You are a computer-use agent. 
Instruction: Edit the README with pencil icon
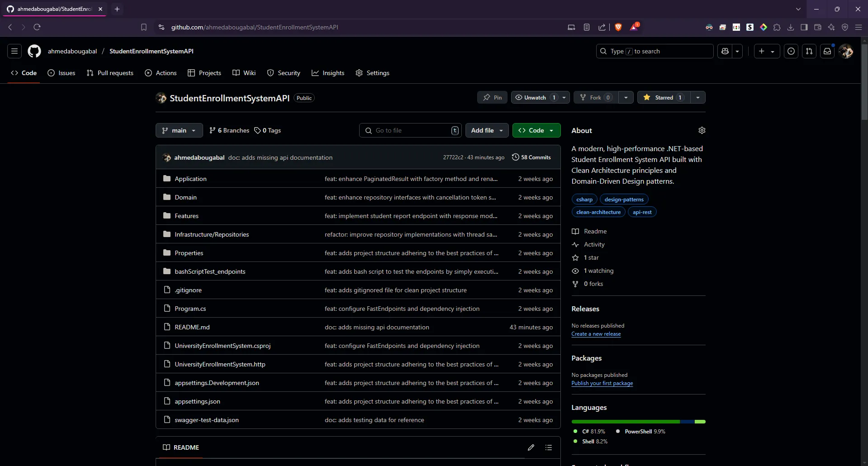tap(531, 447)
